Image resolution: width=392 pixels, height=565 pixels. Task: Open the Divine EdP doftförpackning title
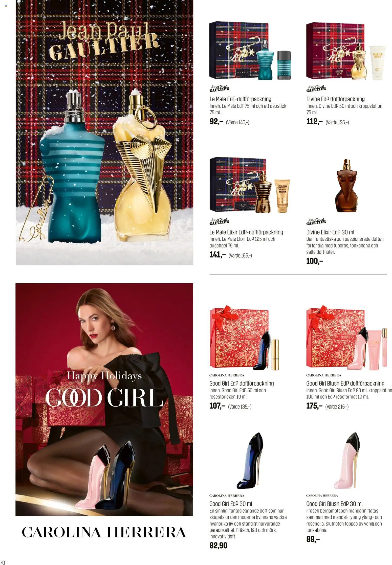(x=335, y=99)
